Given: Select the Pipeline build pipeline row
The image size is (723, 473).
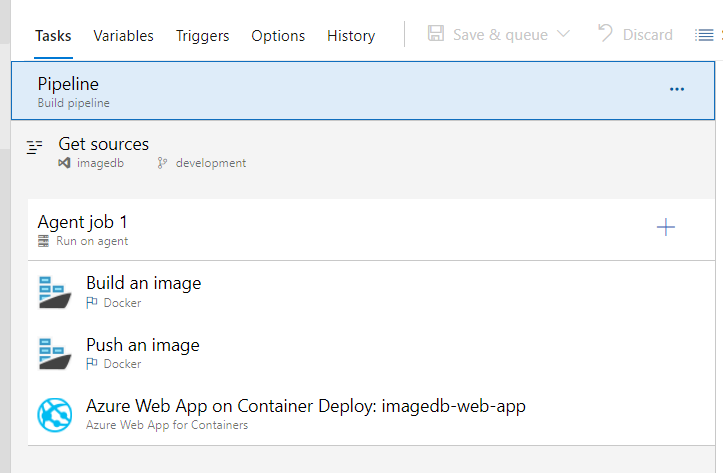Looking at the screenshot, I should [x=300, y=91].
